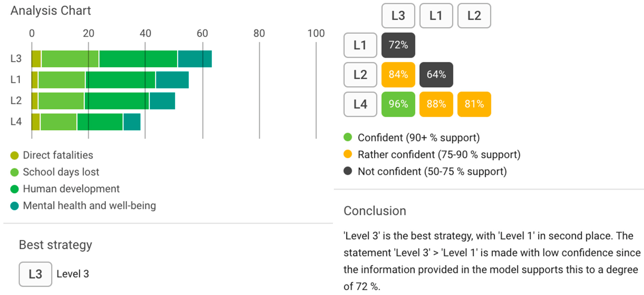Viewport: 644px width, 295px height.
Task: Click the 64% dark confidence cell
Action: 436,74
